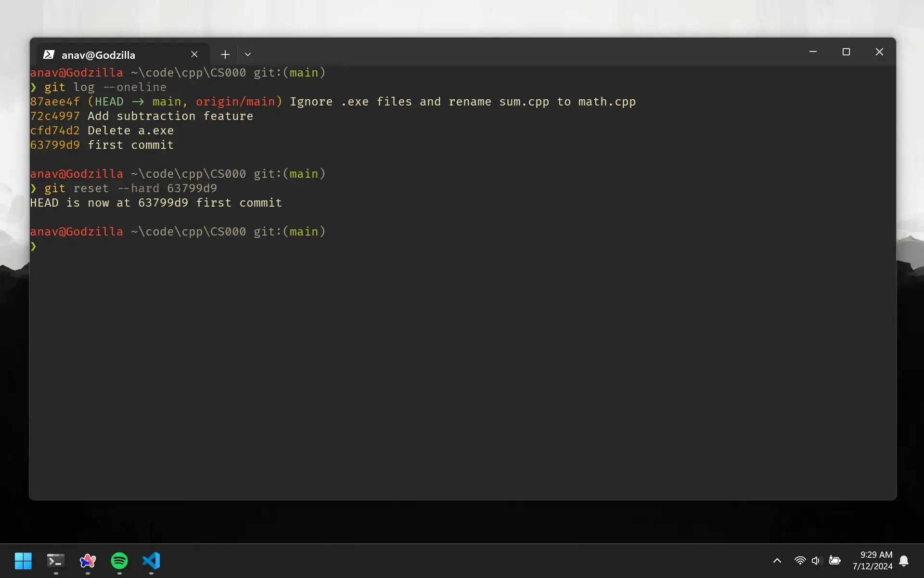Click commit hash 63799d9 in the log list
924x578 pixels.
pos(55,145)
